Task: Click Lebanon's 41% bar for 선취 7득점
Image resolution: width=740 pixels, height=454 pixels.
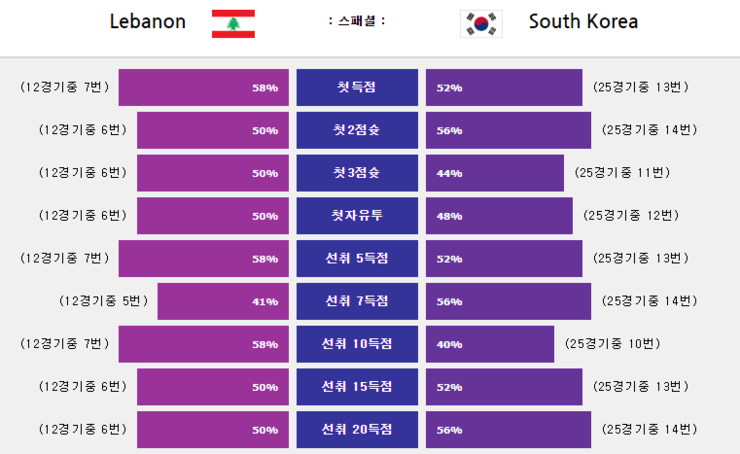Action: click(x=223, y=302)
